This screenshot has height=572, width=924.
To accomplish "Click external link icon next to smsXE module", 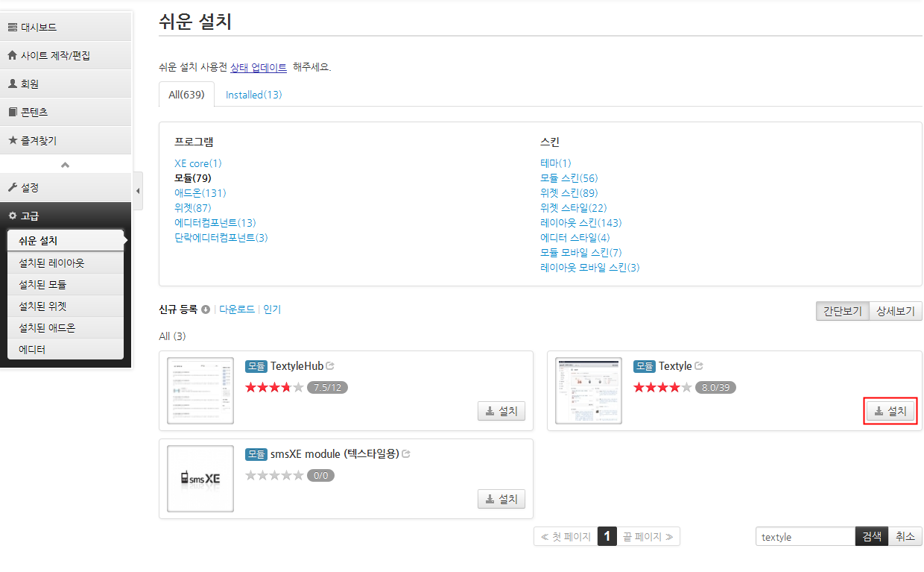I will pos(406,454).
